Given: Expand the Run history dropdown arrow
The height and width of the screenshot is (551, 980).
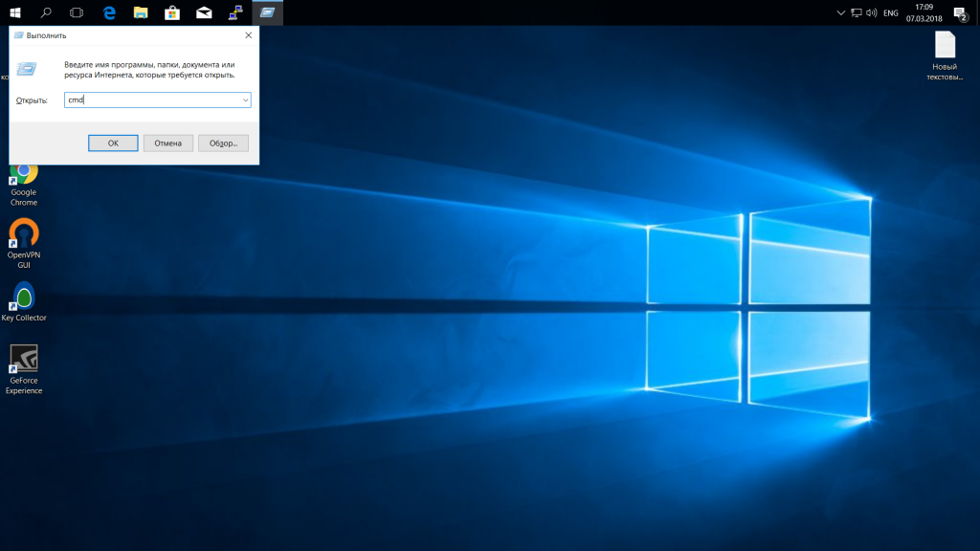Looking at the screenshot, I should (x=245, y=99).
